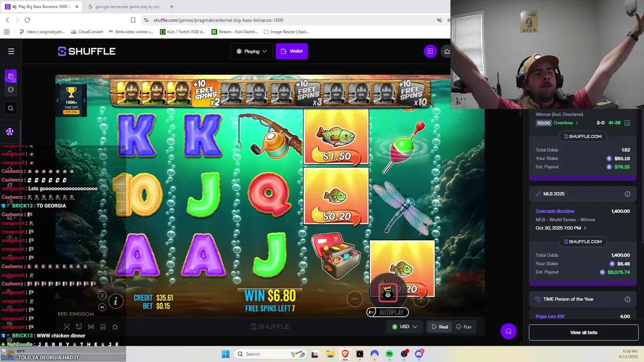Open the USD currency dropdown
Screen dimensions: 644x362
click(x=405, y=327)
